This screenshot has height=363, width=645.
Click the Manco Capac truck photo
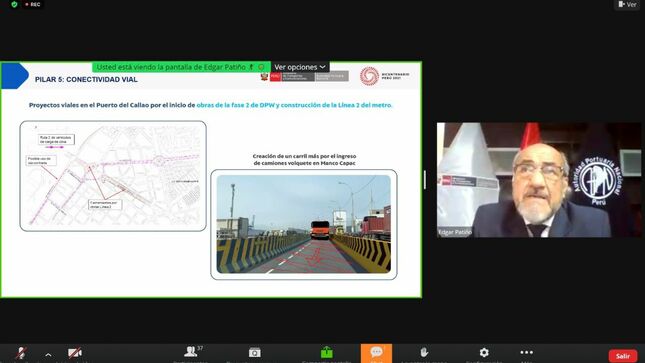point(304,224)
